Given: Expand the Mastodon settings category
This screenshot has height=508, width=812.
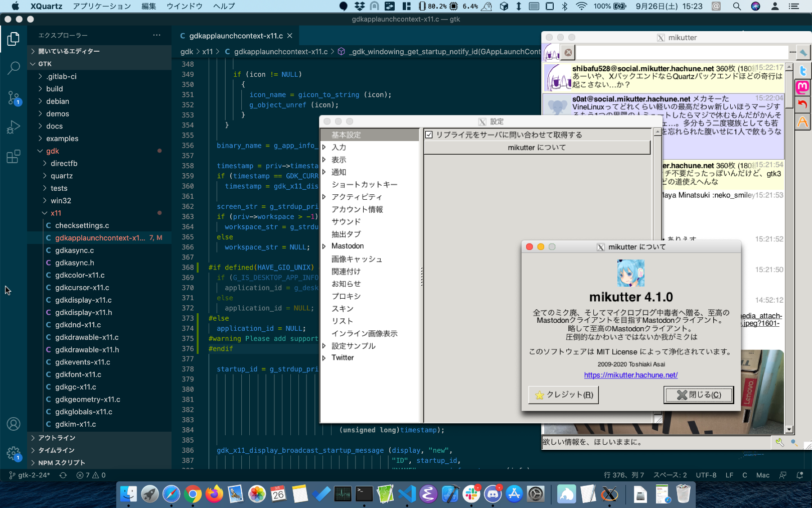Looking at the screenshot, I should pyautogui.click(x=324, y=246).
